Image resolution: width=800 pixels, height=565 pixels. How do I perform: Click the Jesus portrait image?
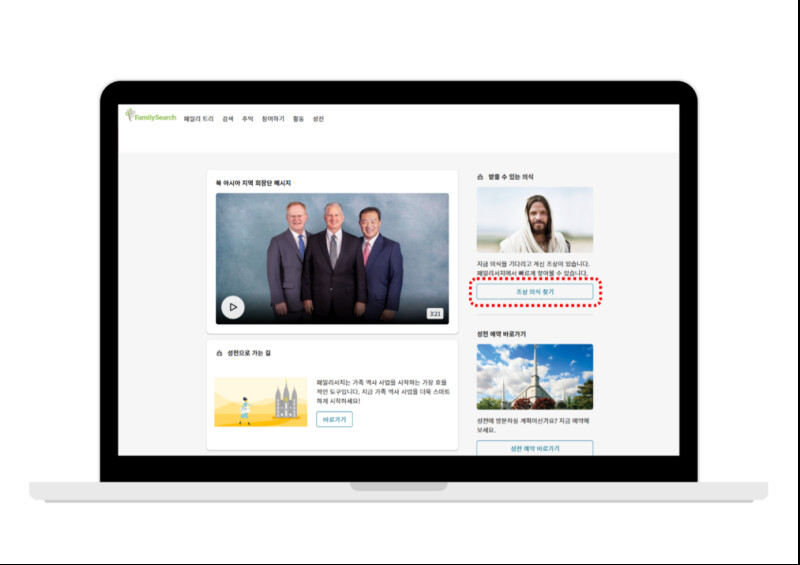coord(535,220)
